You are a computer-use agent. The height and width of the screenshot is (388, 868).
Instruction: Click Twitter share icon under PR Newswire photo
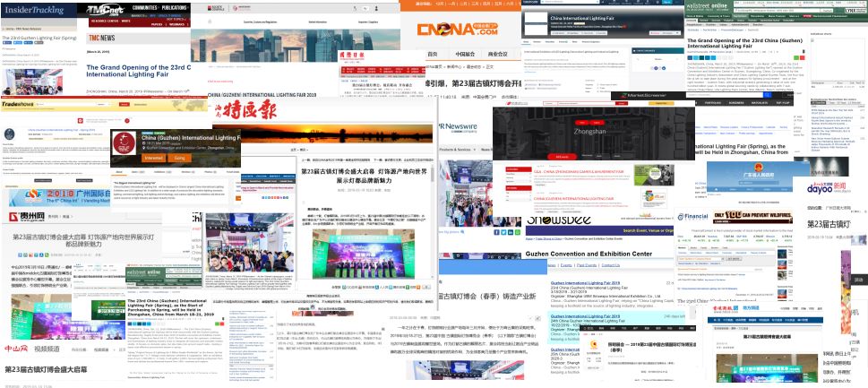[x=503, y=232]
